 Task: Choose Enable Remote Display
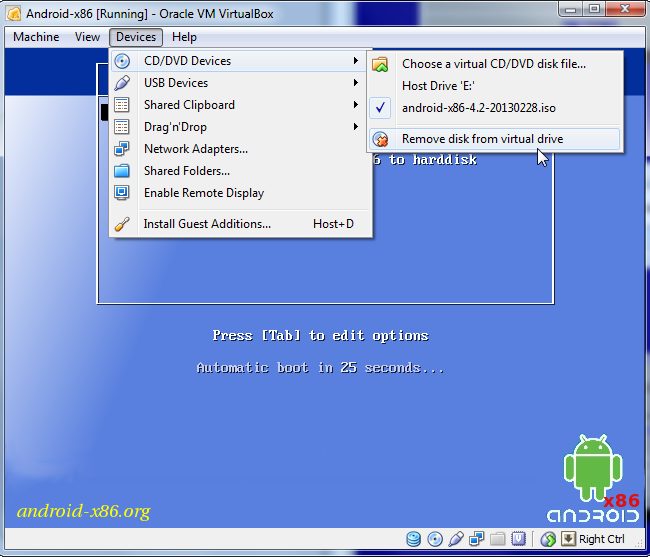click(x=240, y=193)
